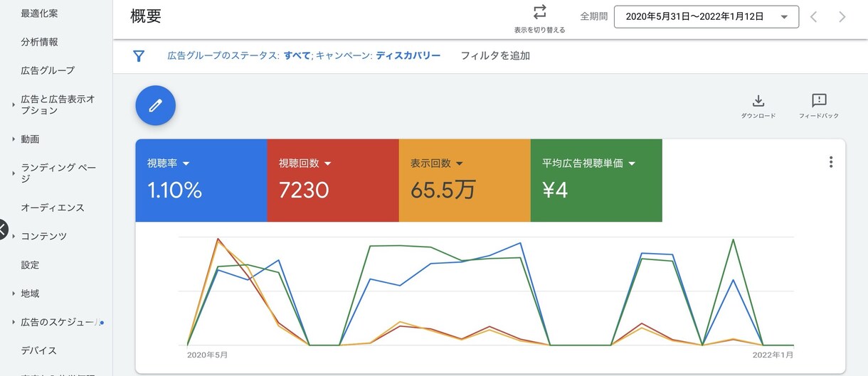Open the date range dropdown 2020年5月31日〜2022年1月12日
Screen dimensions: 868x376
[706, 16]
